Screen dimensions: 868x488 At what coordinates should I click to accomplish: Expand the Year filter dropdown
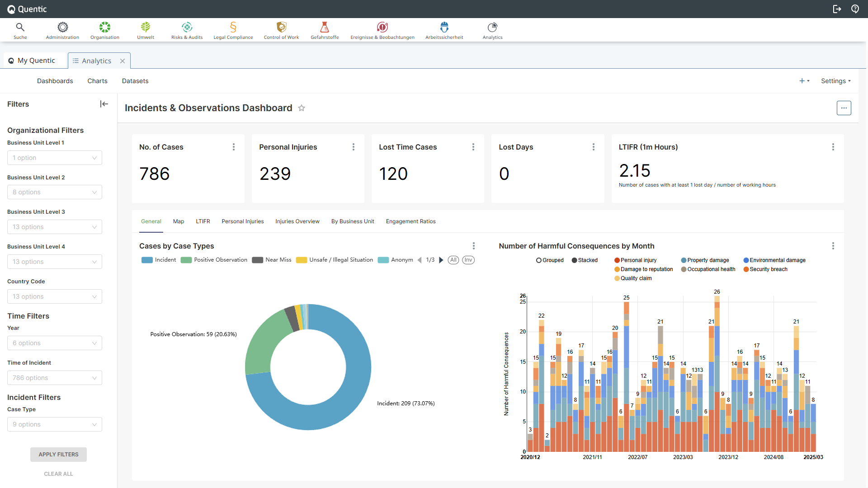click(55, 343)
